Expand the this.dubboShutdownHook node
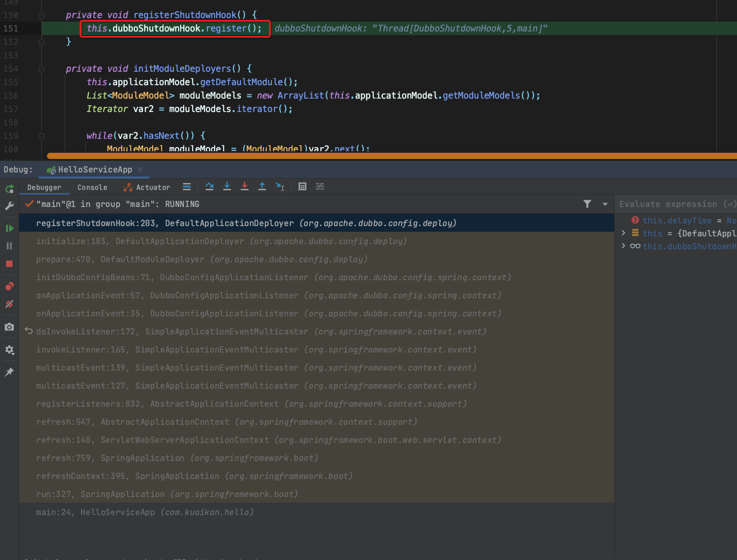The width and height of the screenshot is (737, 560). tap(623, 246)
